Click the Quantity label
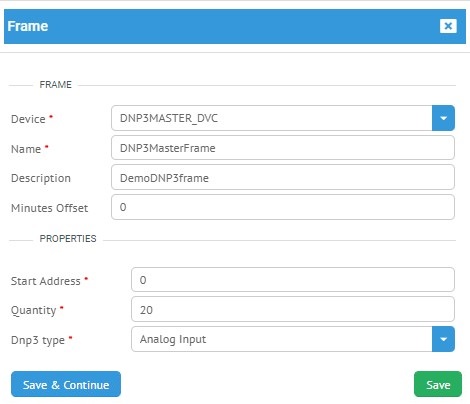Image resolution: width=470 pixels, height=404 pixels. tap(33, 310)
